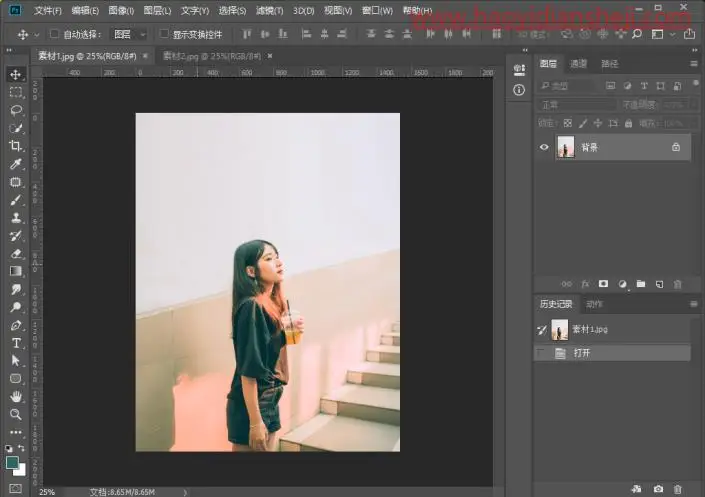Toggle lock image pixels brush button
The height and width of the screenshot is (497, 705).
[x=583, y=123]
